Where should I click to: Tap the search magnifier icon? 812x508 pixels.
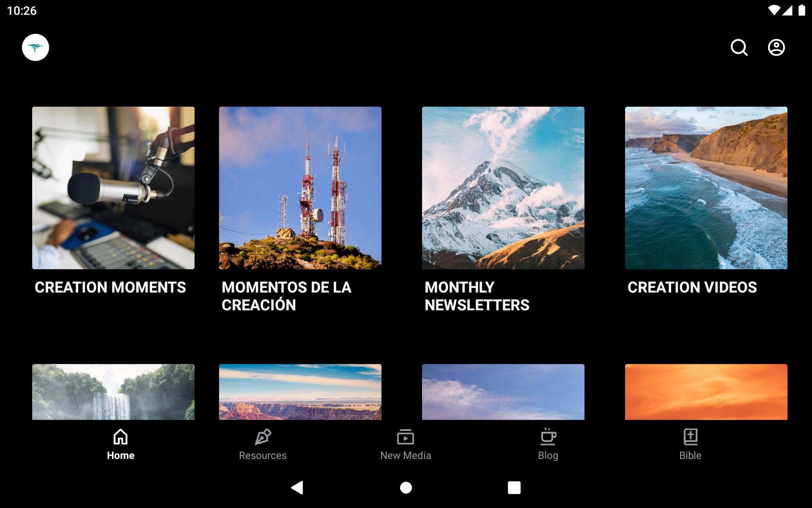pos(739,47)
